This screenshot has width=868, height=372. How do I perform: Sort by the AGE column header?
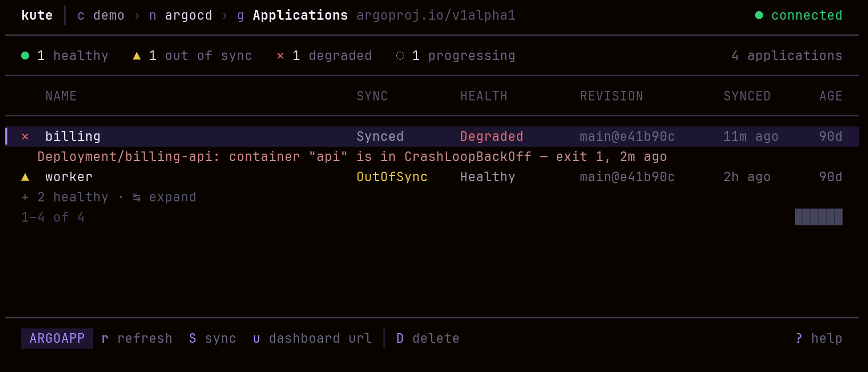click(831, 96)
